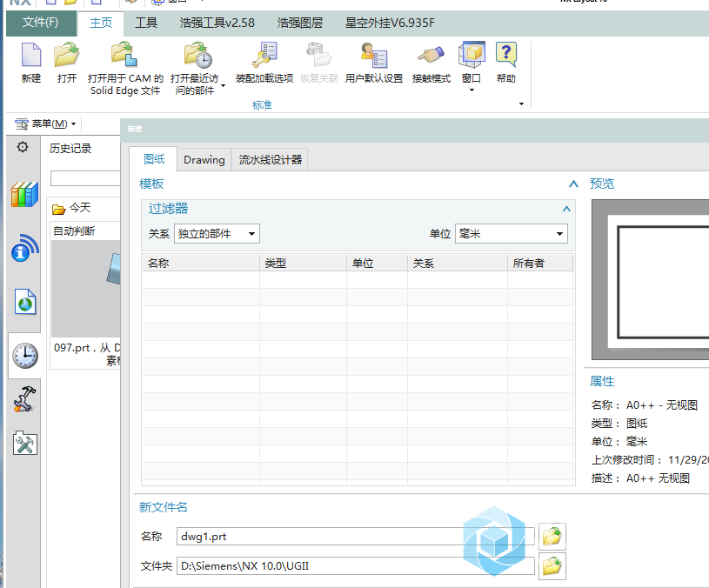Collapse the 模板 section chevron
709x588 pixels.
point(573,184)
